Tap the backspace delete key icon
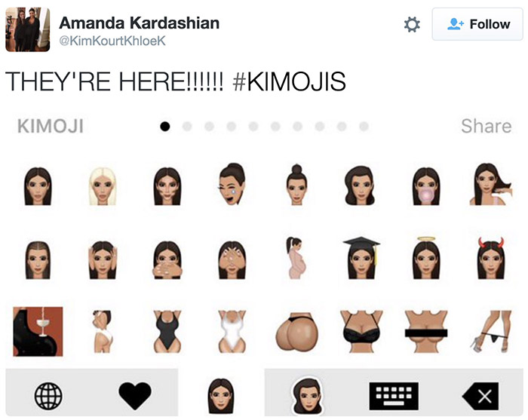 (x=480, y=396)
